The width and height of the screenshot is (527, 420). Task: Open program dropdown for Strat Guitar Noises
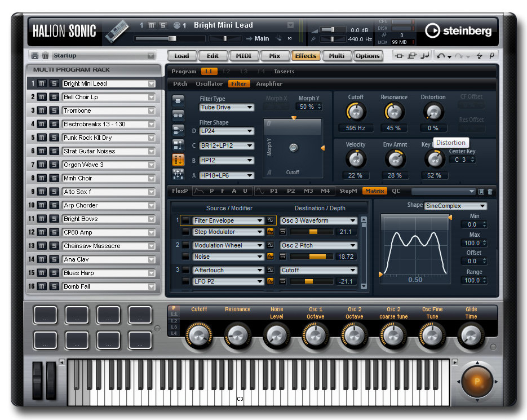152,151
